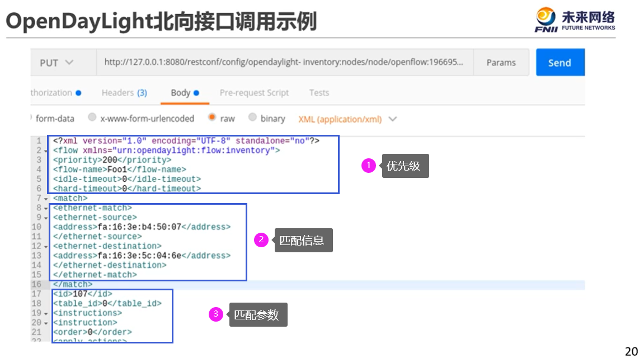Screen dimensions: 644x358
Task: Collapse the flow element fold arrow on line 2
Action: (x=45, y=151)
